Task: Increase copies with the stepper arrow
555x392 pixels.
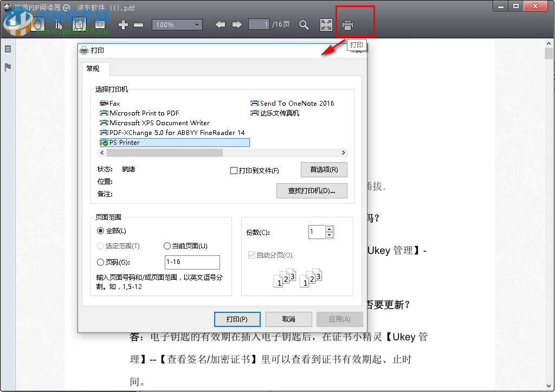Action: [330, 228]
